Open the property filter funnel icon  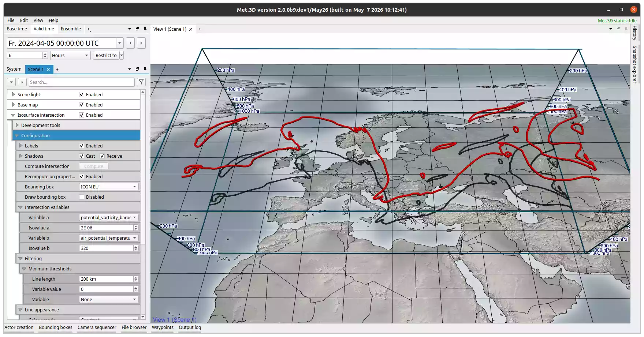pyautogui.click(x=141, y=82)
